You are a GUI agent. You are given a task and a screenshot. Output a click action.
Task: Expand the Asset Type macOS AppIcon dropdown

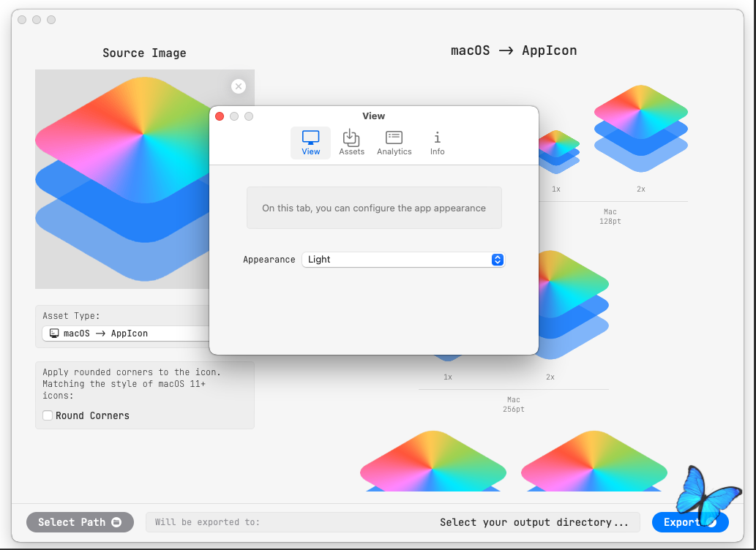click(126, 334)
